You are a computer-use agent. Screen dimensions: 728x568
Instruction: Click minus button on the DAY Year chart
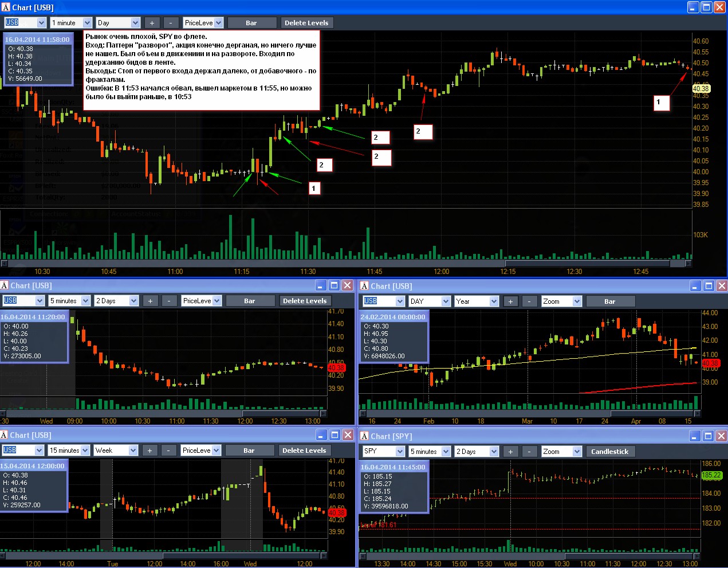529,301
